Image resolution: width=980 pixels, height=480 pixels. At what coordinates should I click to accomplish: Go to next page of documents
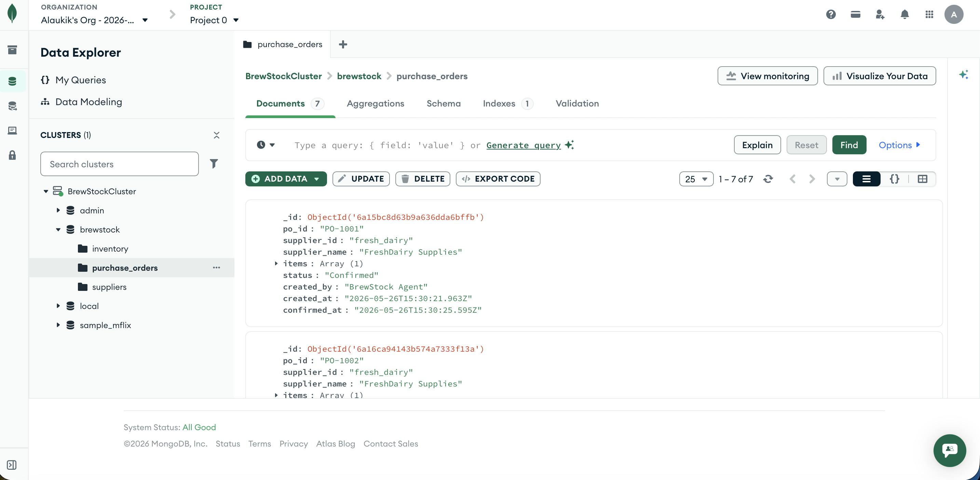point(812,179)
